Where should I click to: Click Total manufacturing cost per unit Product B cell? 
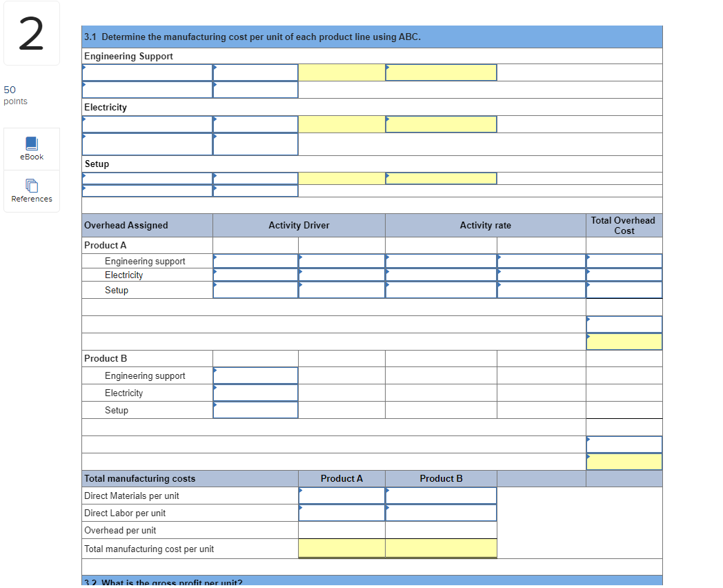[441, 547]
